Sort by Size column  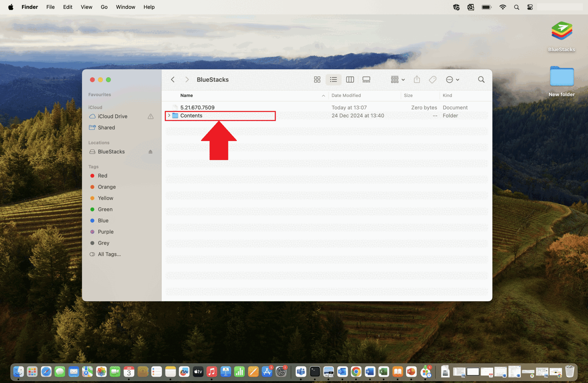(408, 95)
